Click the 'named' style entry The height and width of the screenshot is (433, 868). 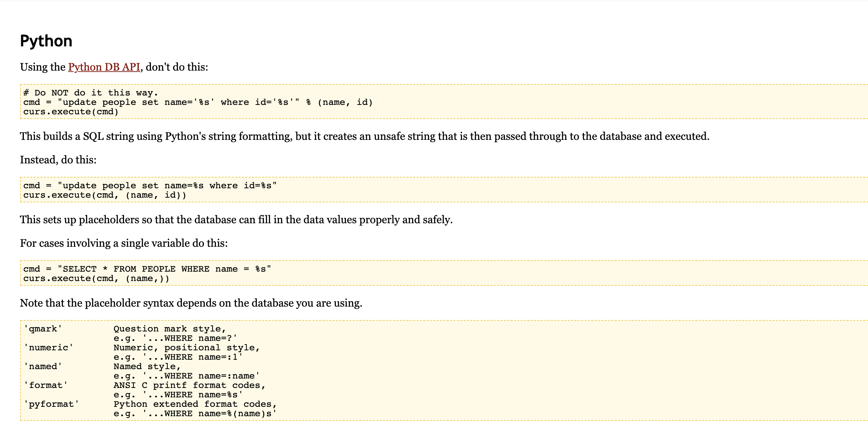[43, 367]
